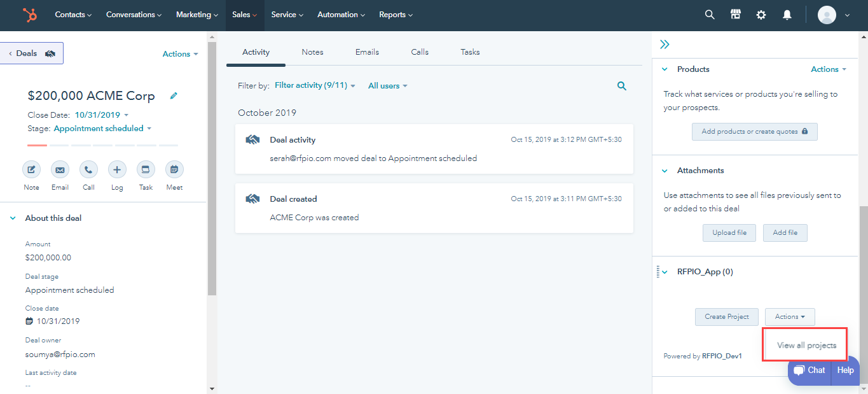Screen dimensions: 868x394
Task: Open Filter activity (9/11) dropdown
Action: point(315,85)
